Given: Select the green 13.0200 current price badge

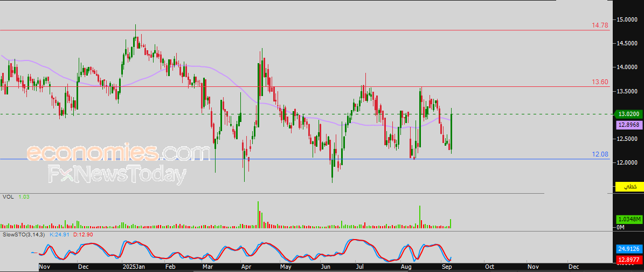Looking at the screenshot, I should point(627,114).
